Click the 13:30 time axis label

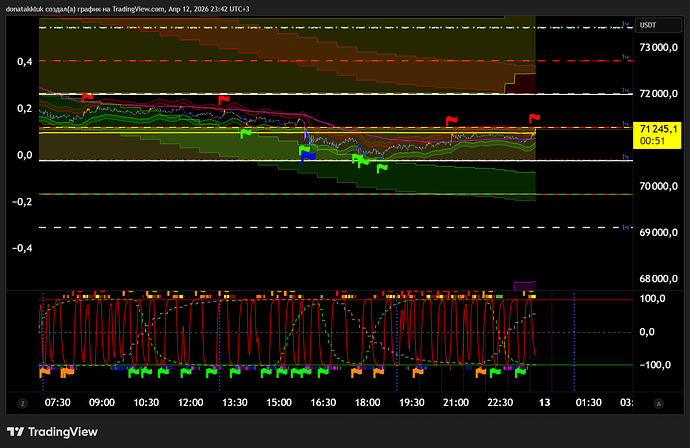click(x=235, y=403)
